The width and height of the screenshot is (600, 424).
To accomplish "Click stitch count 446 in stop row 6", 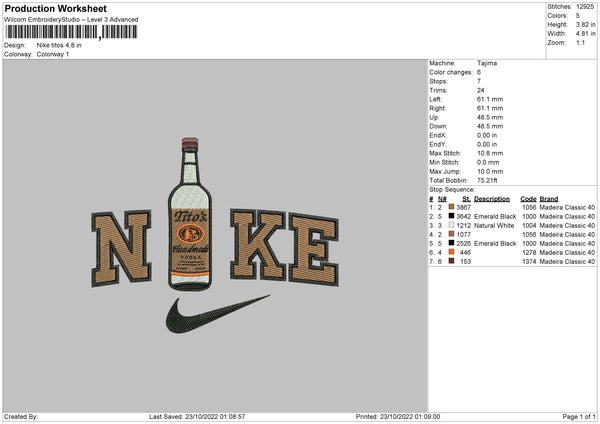I will pyautogui.click(x=465, y=253).
